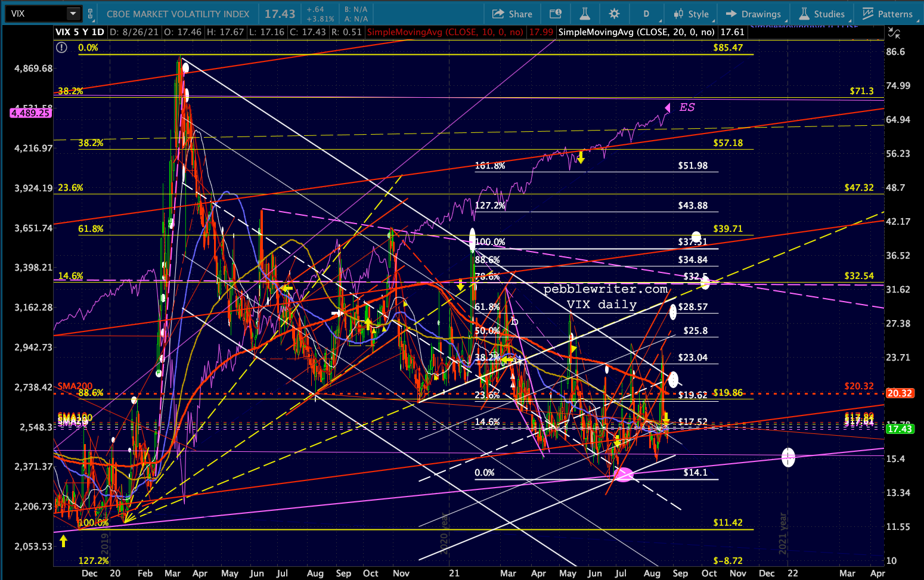The image size is (924, 580).
Task: Click the VIX 5 Y 1D chart label
Action: tap(80, 32)
